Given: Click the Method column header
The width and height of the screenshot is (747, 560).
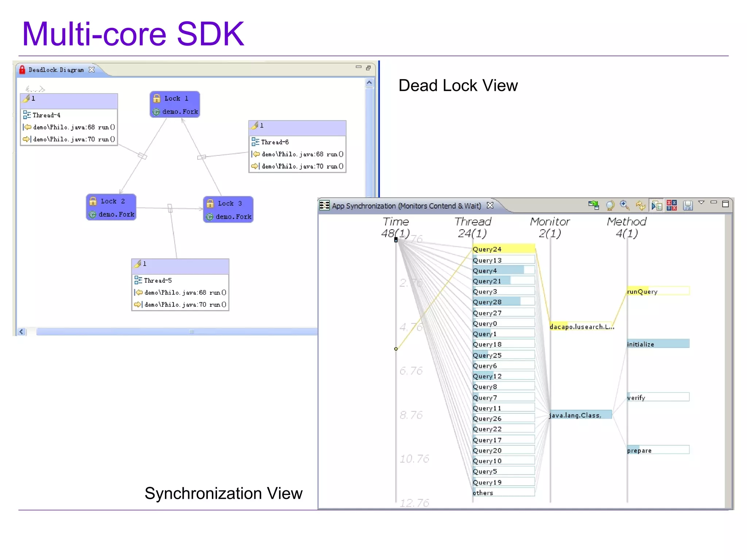Looking at the screenshot, I should point(627,227).
